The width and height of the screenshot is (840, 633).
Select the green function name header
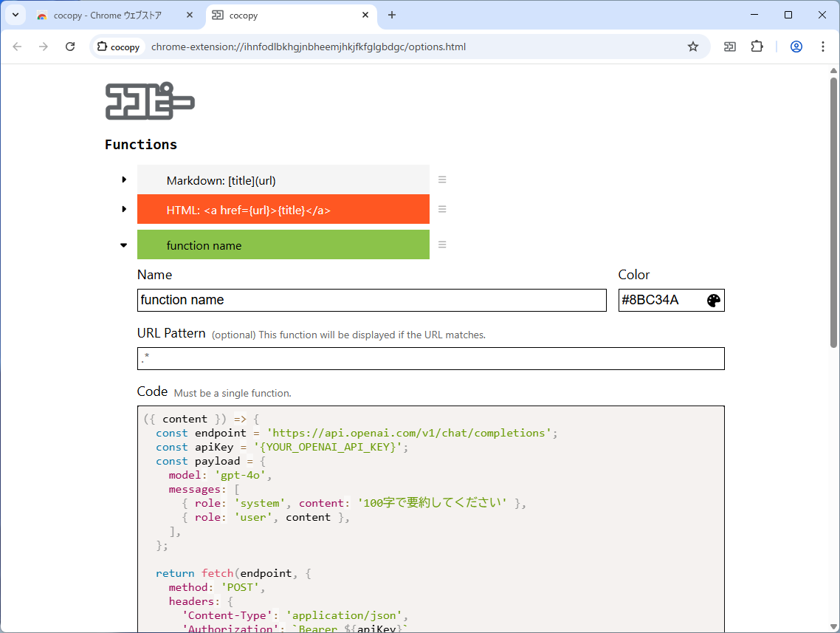[x=283, y=245]
